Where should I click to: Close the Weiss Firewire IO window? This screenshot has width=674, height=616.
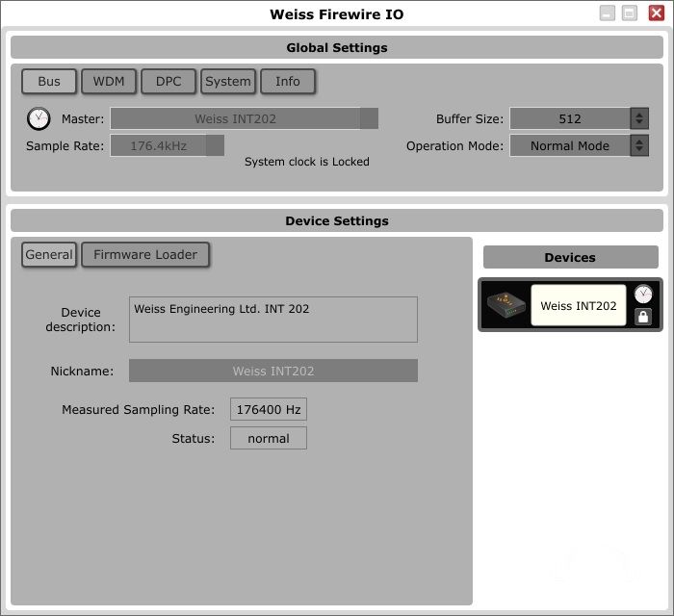pyautogui.click(x=657, y=13)
